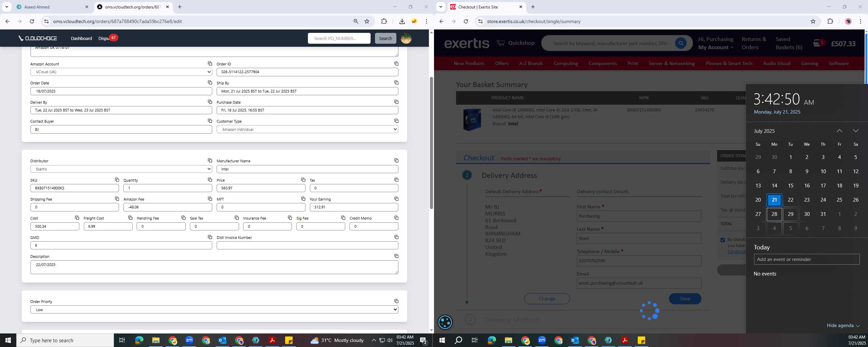The image size is (868, 347).
Task: Open Sticky Notes from the right taskbar
Action: tap(642, 340)
